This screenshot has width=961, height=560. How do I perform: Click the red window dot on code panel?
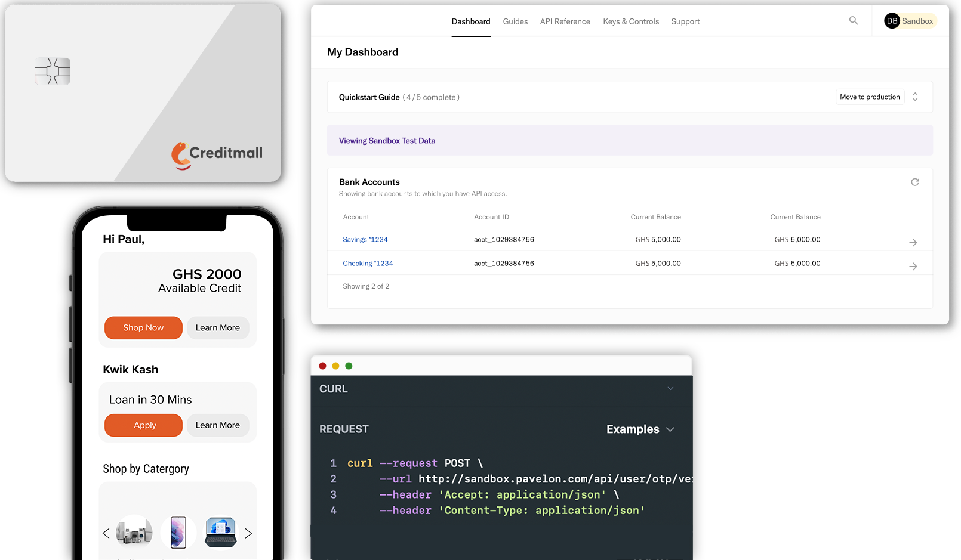323,366
